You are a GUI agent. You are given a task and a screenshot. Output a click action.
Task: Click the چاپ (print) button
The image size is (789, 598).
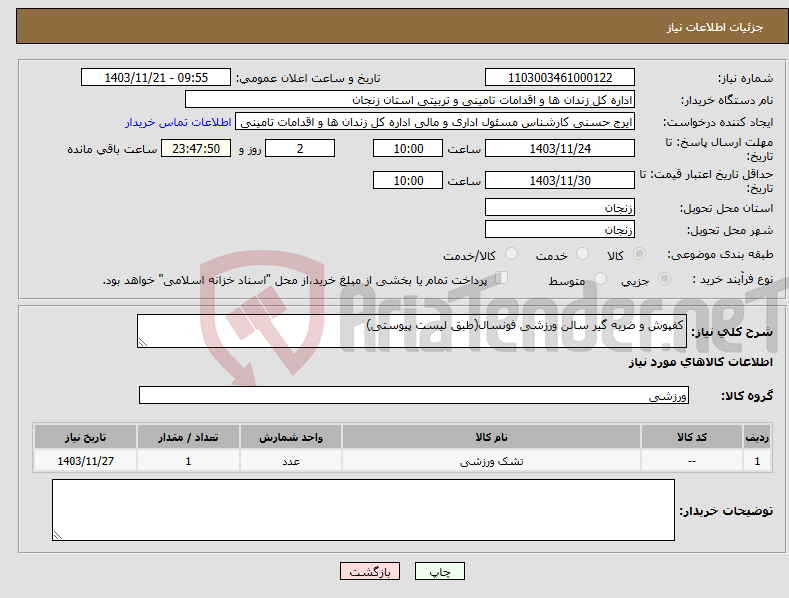(439, 571)
